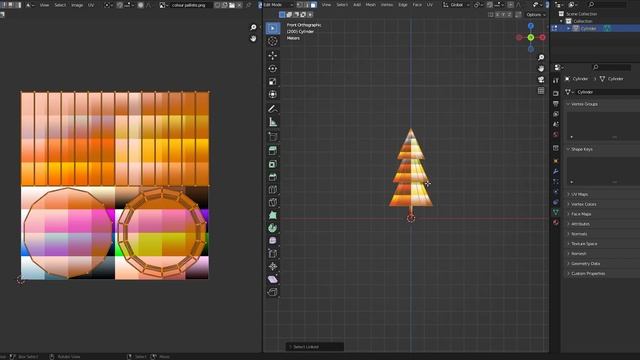640x360 pixels.
Task: Open the Vertex menu
Action: pos(387,5)
